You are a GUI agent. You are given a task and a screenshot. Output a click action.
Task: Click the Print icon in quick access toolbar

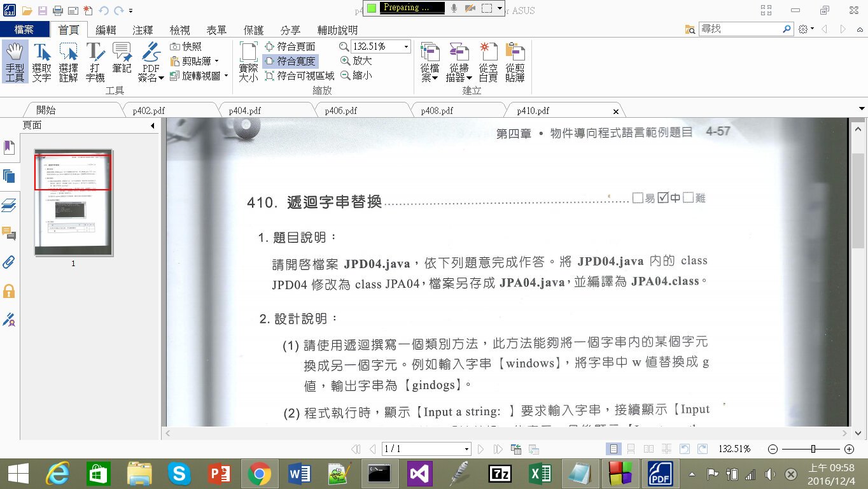pos(57,11)
